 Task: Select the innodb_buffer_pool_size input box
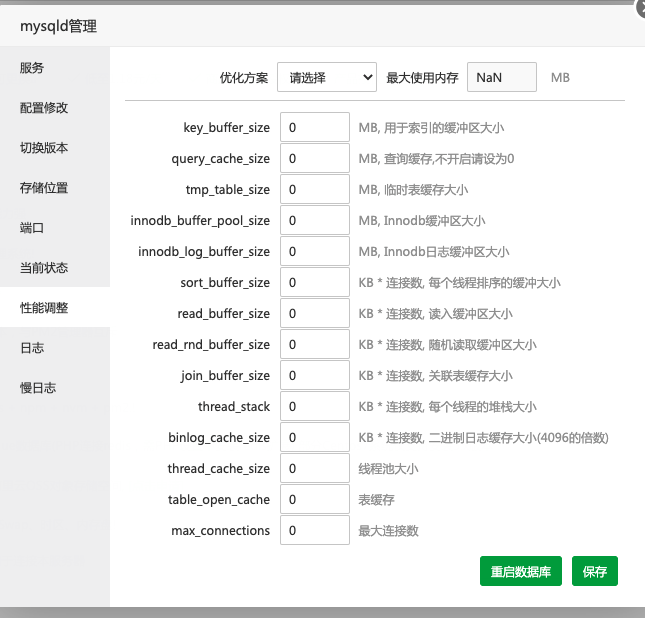[x=315, y=221]
